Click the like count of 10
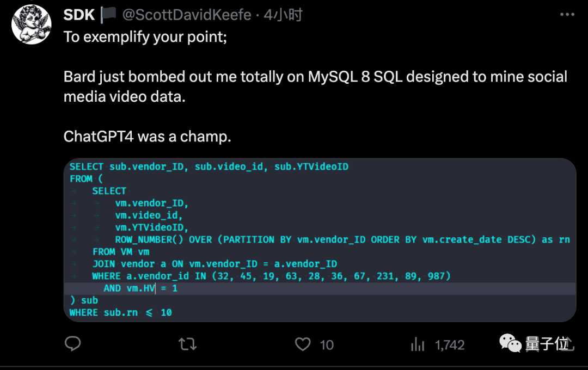588x370 pixels. (x=327, y=344)
